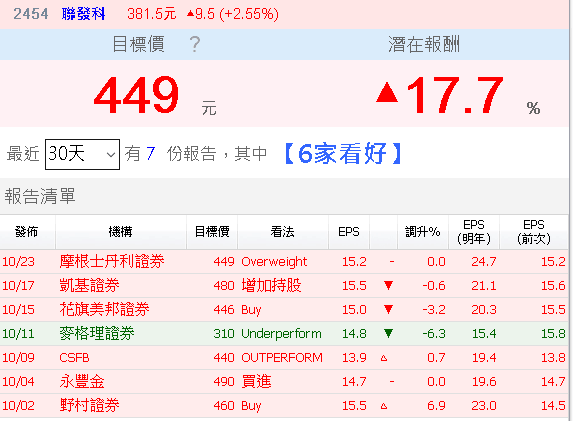Sort by the 目標價 table column header
The height and width of the screenshot is (421, 573).
(212, 232)
